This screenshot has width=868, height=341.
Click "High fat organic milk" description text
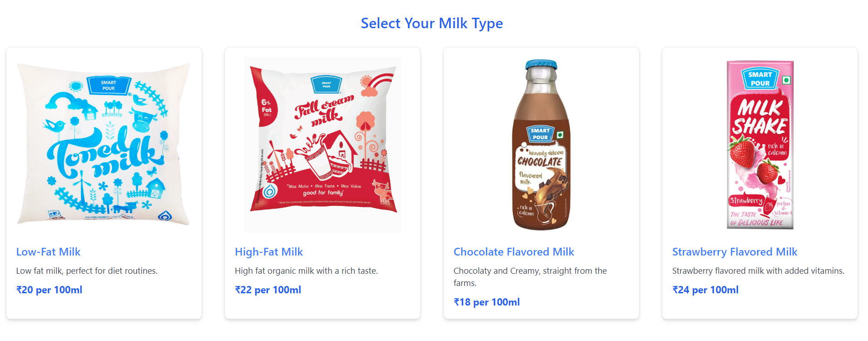(306, 271)
